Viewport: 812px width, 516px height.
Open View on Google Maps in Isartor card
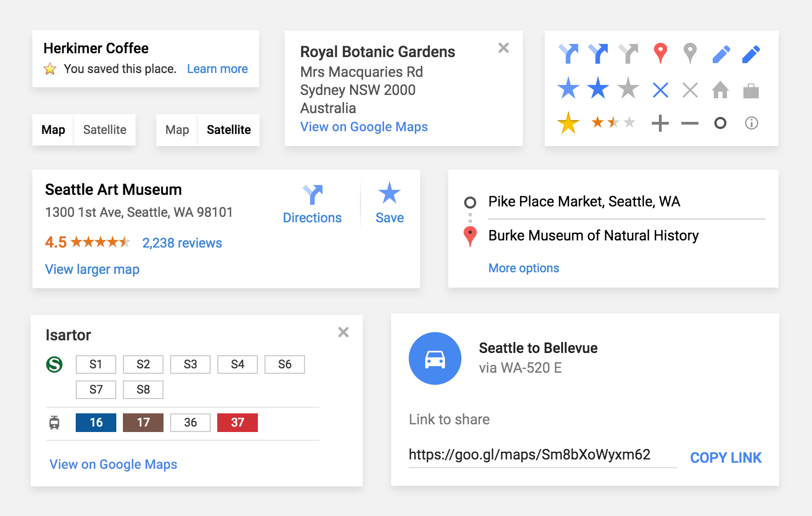tap(114, 464)
